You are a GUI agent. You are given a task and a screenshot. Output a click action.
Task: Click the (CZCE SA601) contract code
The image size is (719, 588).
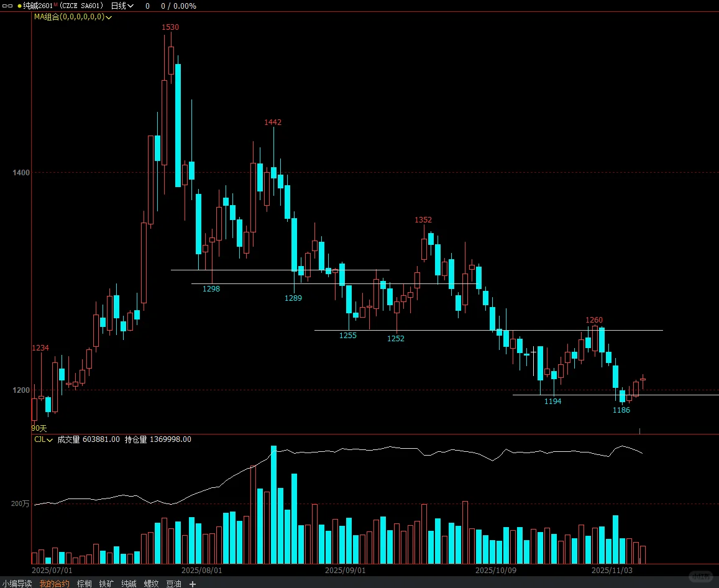[81, 6]
